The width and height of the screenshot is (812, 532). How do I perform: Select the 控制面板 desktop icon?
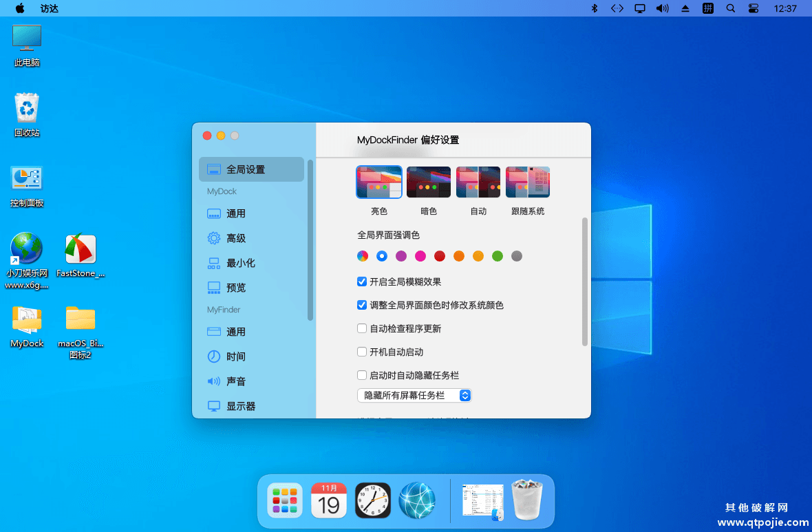(27, 187)
